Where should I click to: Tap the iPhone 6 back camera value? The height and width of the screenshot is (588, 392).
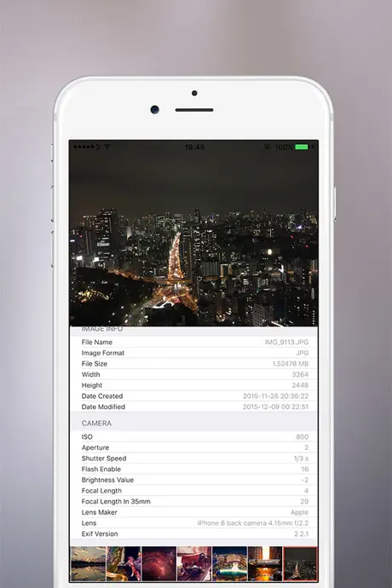(x=253, y=523)
